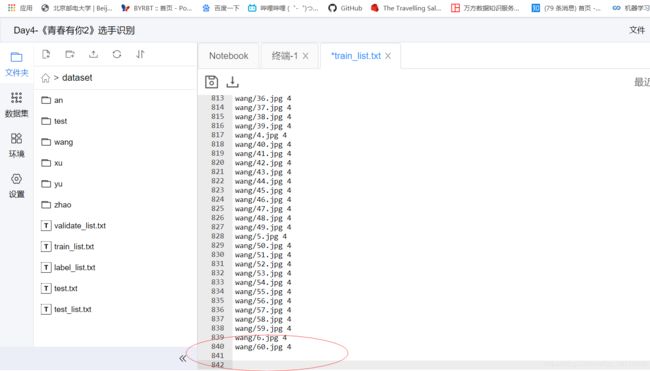
Task: Click line "wang/4.jpg 4" in editor
Action: tap(261, 135)
